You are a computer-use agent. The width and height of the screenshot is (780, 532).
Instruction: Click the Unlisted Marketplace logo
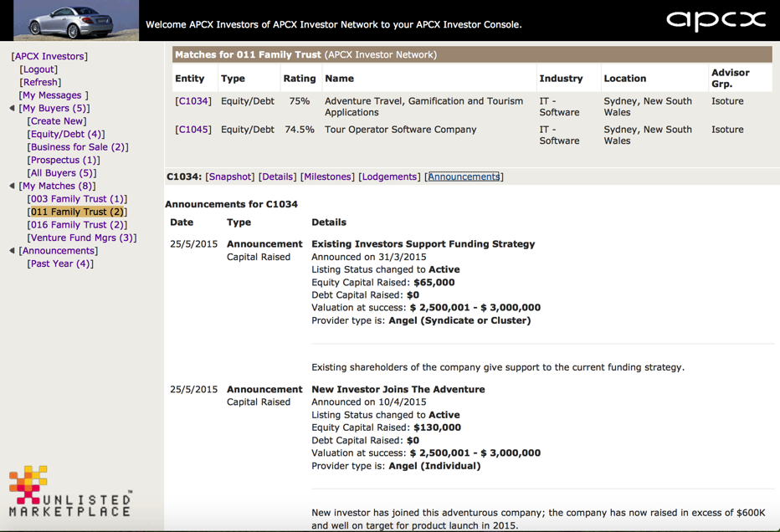point(69,492)
